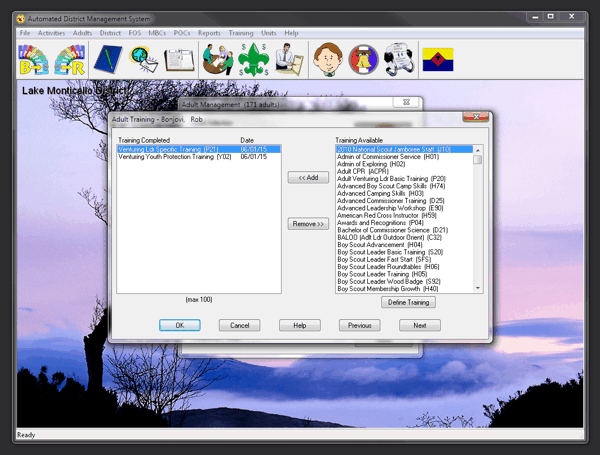Close the Adult Training dialog
Screen dimensions: 600x455
(x=476, y=117)
